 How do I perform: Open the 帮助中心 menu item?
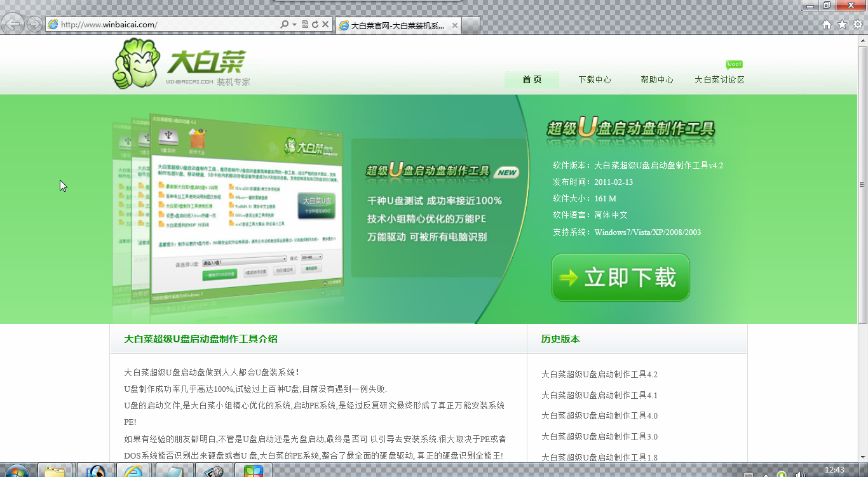pyautogui.click(x=656, y=80)
